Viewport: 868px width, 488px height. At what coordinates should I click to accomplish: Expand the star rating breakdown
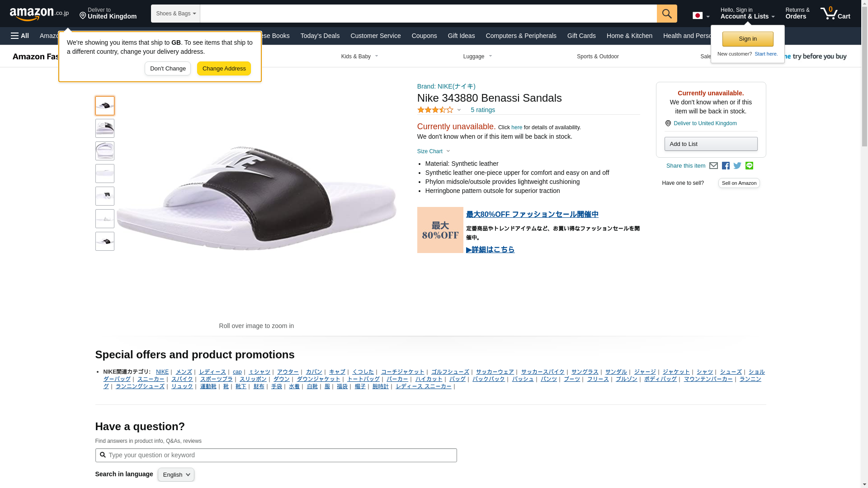click(439, 110)
